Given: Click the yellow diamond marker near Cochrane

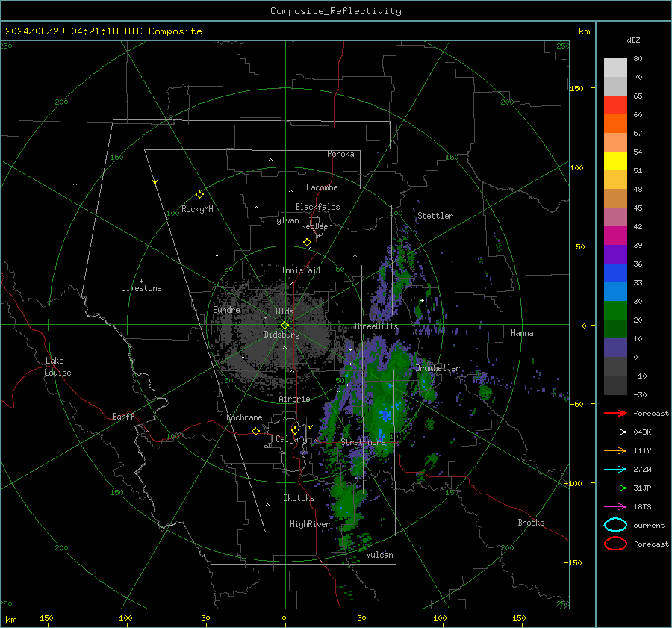Looking at the screenshot, I should pos(255,431).
